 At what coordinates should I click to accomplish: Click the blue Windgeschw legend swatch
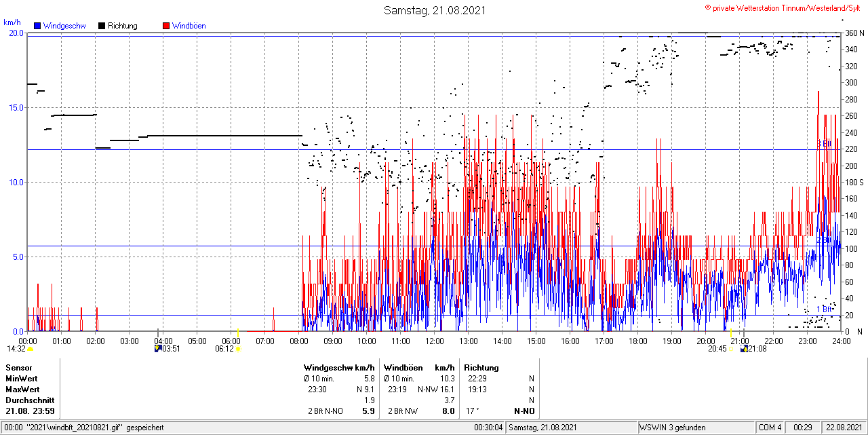point(37,26)
